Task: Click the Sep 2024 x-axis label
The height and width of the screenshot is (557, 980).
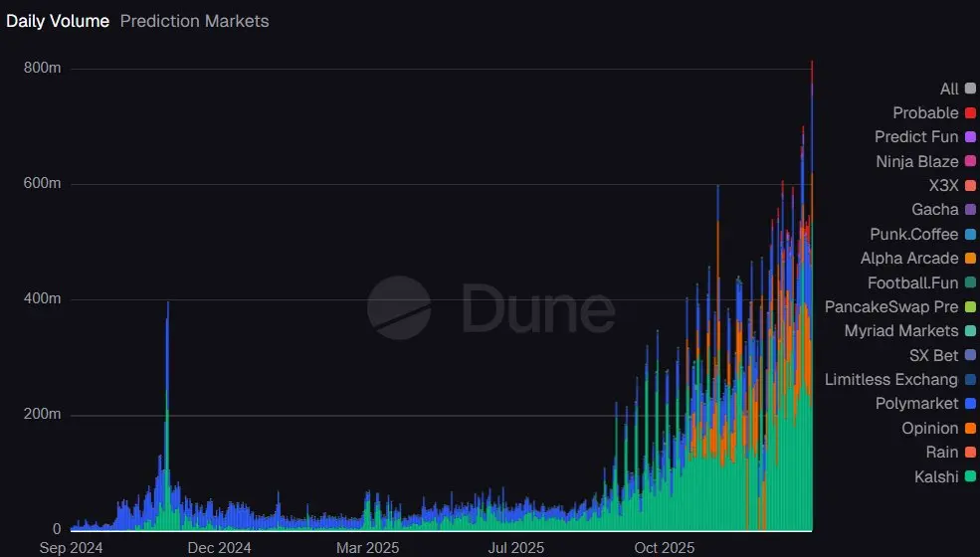Action: tap(71, 548)
